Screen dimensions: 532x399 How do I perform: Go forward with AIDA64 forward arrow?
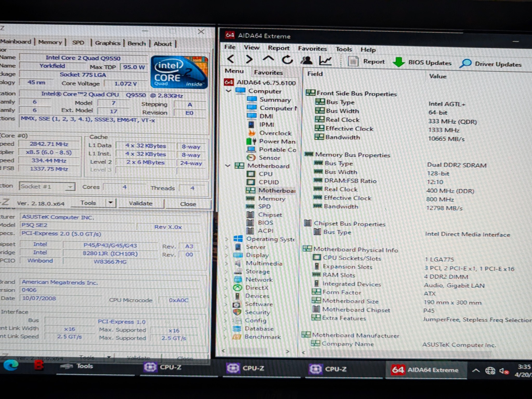click(x=249, y=59)
